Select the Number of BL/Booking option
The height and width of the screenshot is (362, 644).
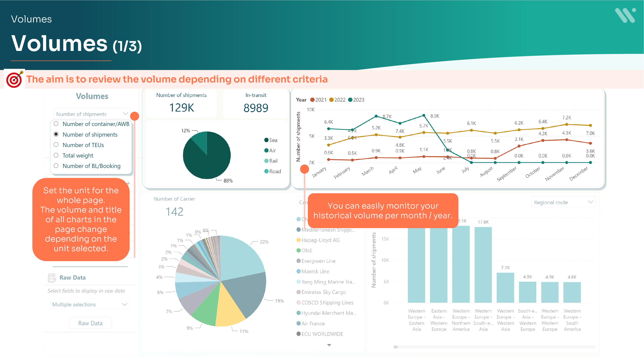tap(56, 166)
